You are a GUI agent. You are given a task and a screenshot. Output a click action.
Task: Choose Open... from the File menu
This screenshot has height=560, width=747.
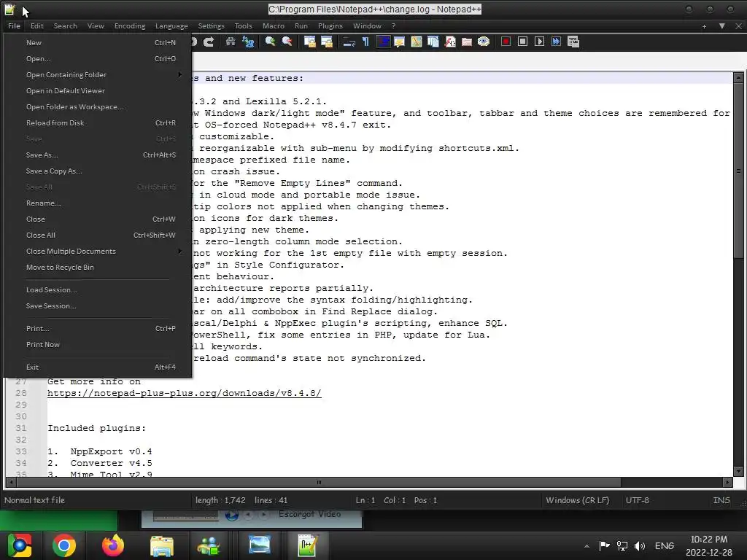[x=98, y=58]
